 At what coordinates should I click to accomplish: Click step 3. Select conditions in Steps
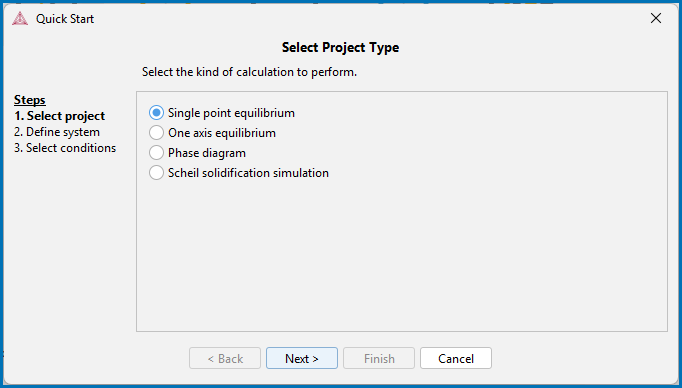(65, 148)
